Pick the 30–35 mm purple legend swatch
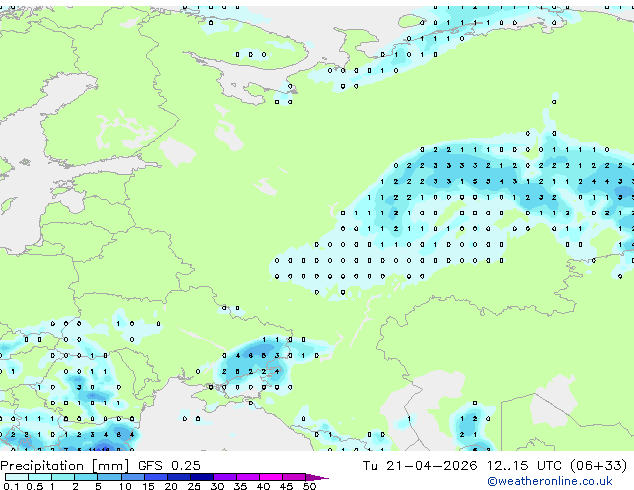634x490 pixels. (x=225, y=477)
